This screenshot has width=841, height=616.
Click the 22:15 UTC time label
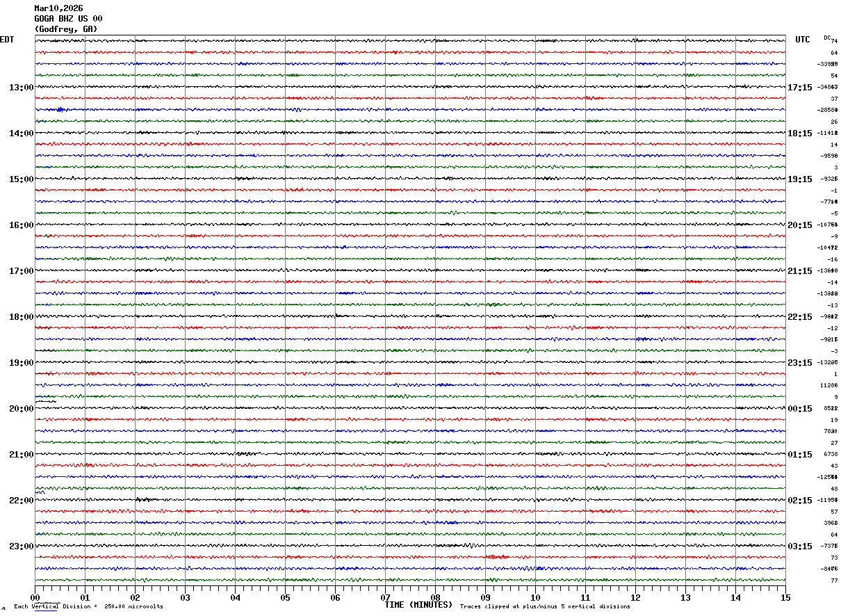(x=800, y=317)
